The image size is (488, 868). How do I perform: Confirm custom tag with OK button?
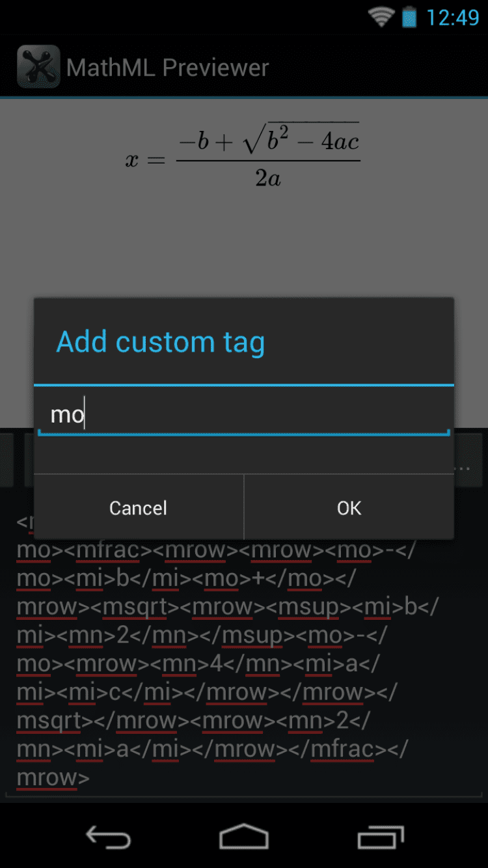pyautogui.click(x=349, y=507)
